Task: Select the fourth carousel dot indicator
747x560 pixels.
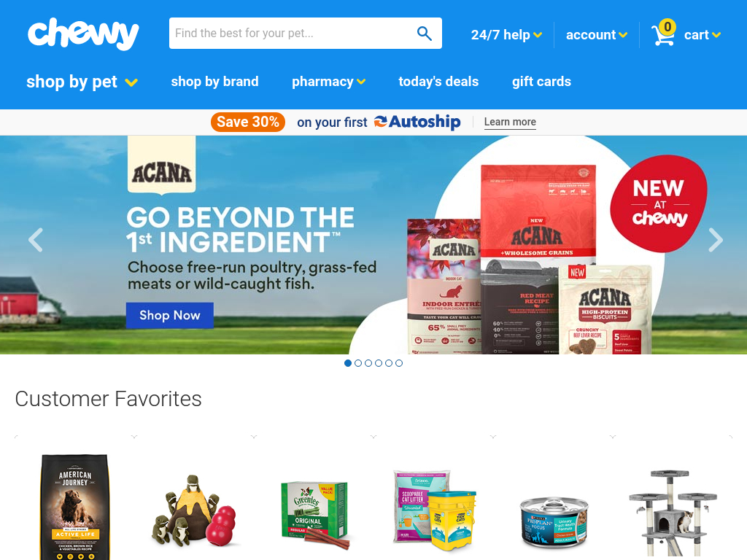Action: [379, 363]
